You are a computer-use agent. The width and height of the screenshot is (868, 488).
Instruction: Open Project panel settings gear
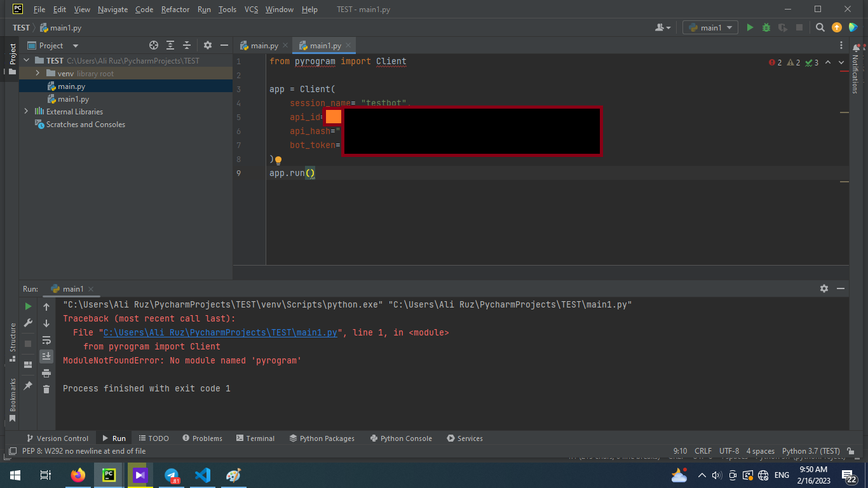point(208,45)
